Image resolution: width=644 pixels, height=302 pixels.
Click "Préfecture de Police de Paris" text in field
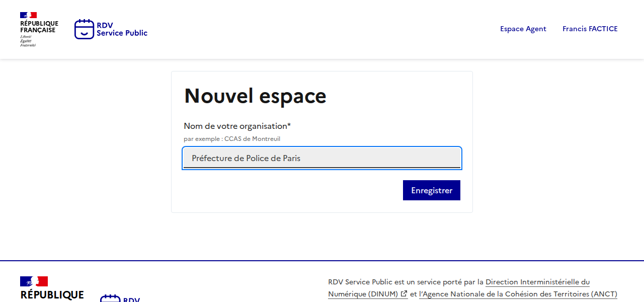[246, 158]
